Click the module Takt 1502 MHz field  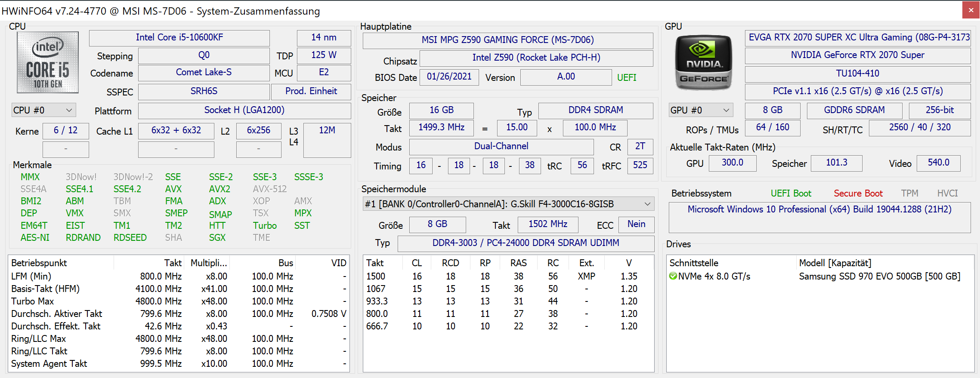point(548,224)
